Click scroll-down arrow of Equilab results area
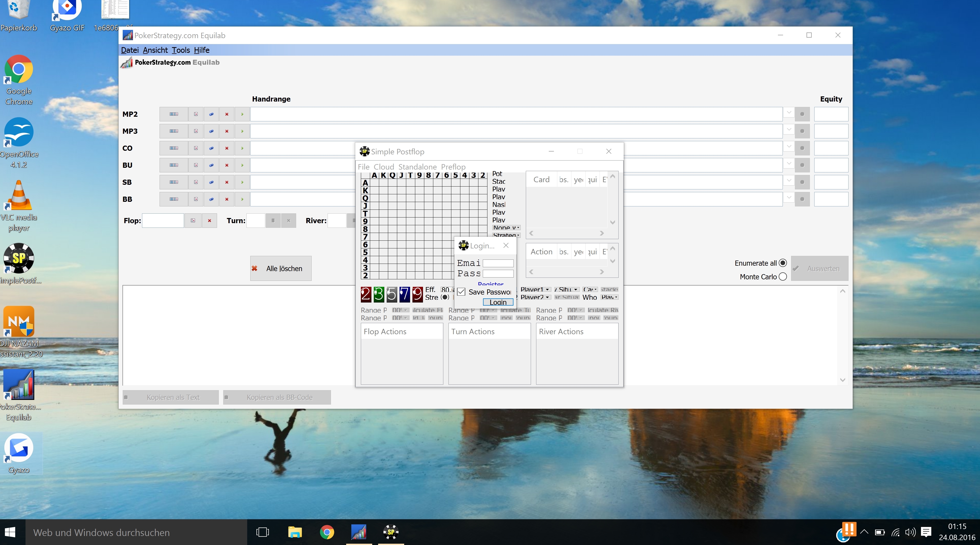The height and width of the screenshot is (545, 980). pyautogui.click(x=843, y=380)
